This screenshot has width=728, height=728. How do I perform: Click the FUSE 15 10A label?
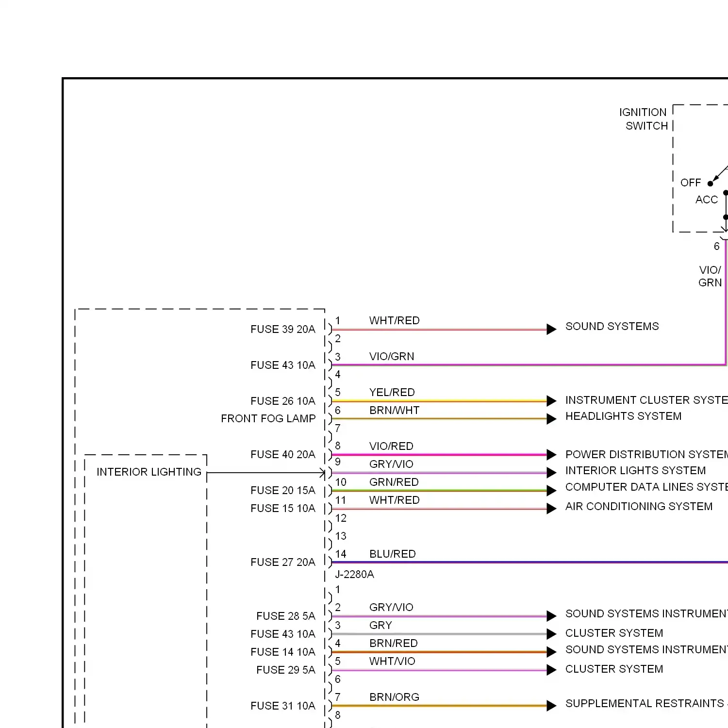[283, 508]
